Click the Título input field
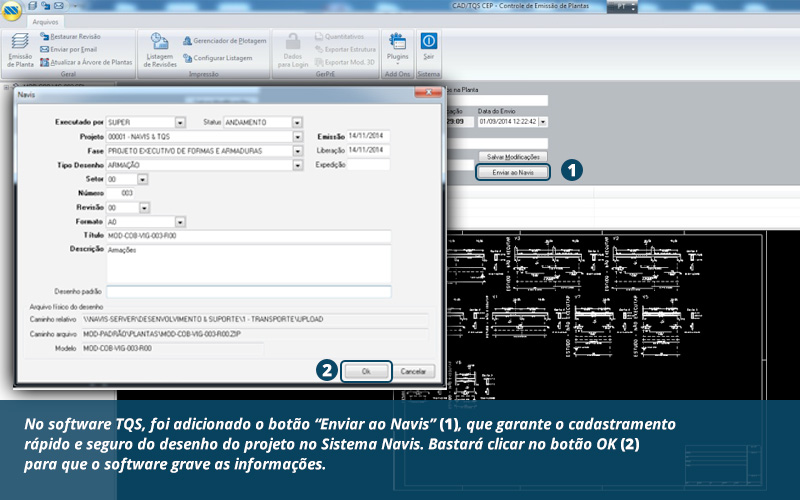Screen dimensions: 800x500 coord(248,236)
